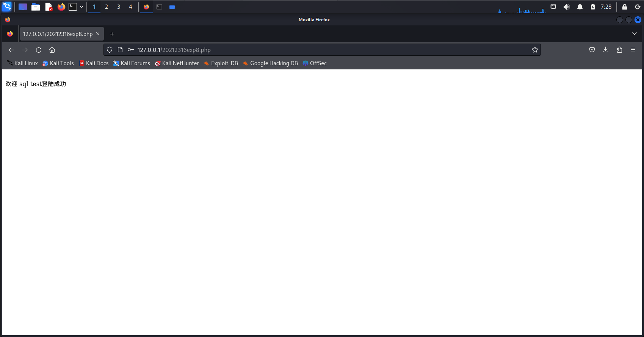Close the 20212316exp8.php tab

point(98,34)
